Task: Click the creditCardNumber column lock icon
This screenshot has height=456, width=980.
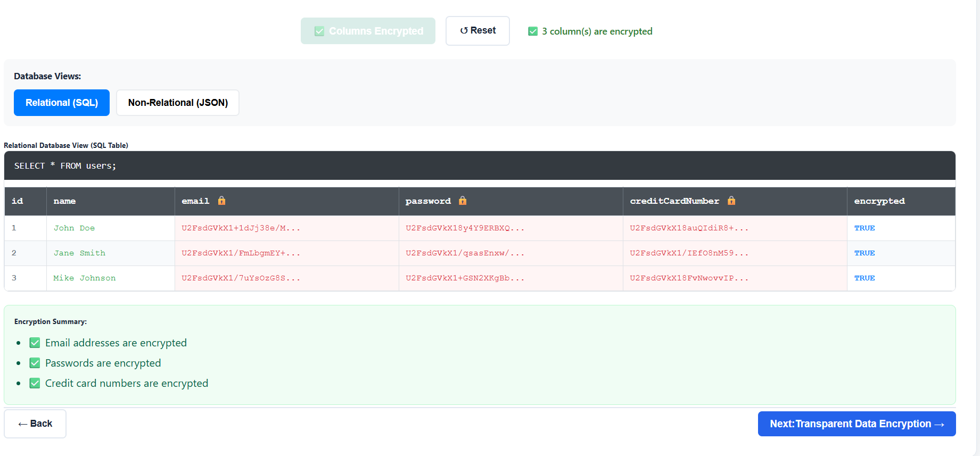Action: [x=731, y=201]
